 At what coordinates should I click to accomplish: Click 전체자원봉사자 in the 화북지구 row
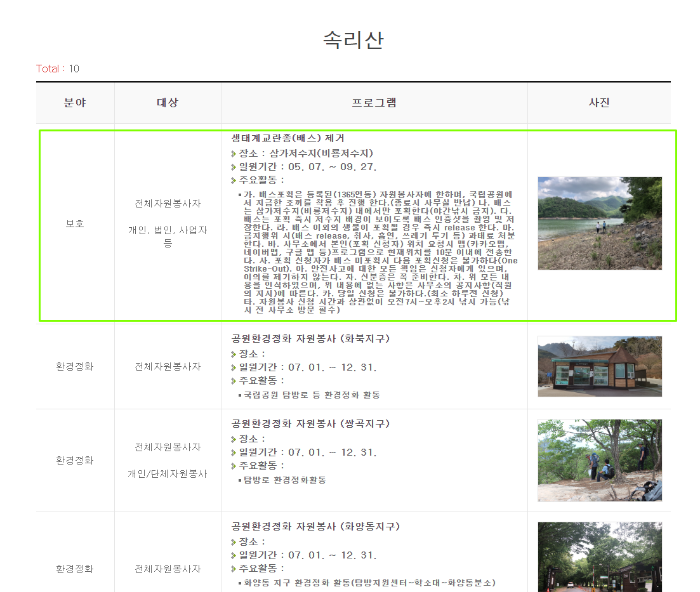[x=167, y=367]
